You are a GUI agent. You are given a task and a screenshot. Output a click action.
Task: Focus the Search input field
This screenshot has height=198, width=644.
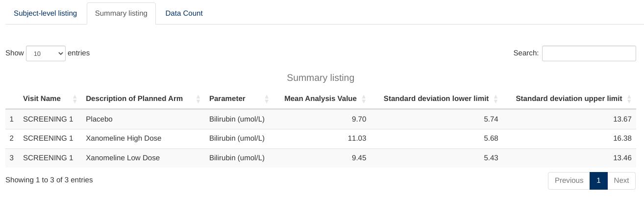click(589, 53)
